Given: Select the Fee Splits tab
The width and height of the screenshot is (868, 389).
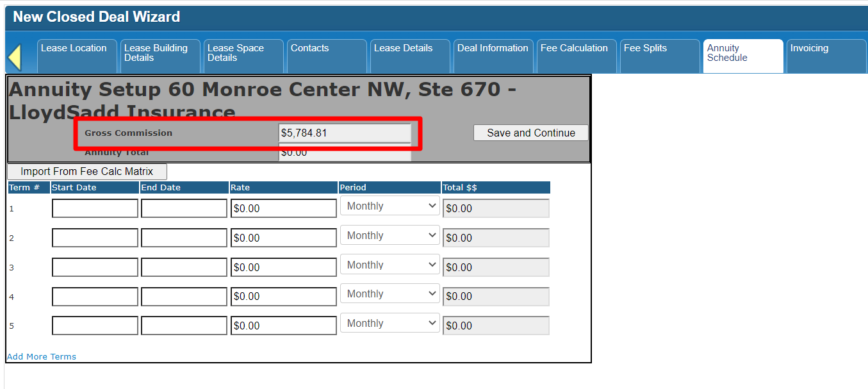Looking at the screenshot, I should [659, 49].
